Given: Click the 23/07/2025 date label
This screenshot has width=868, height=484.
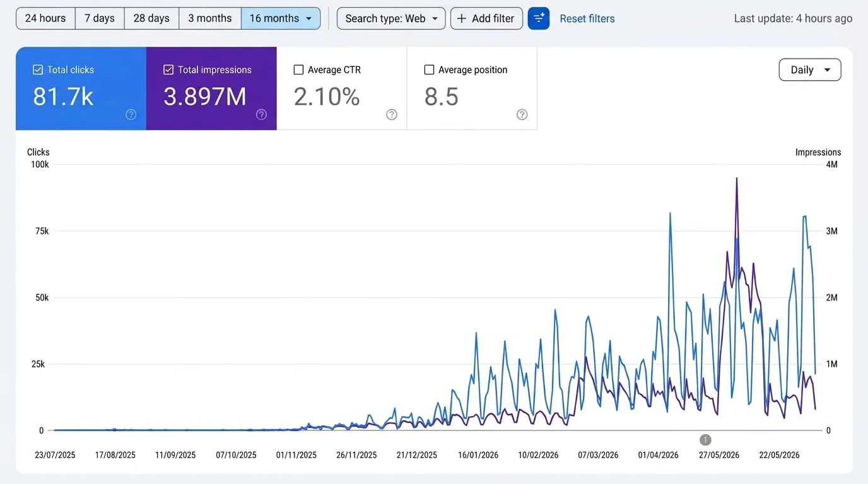Looking at the screenshot, I should [x=55, y=455].
